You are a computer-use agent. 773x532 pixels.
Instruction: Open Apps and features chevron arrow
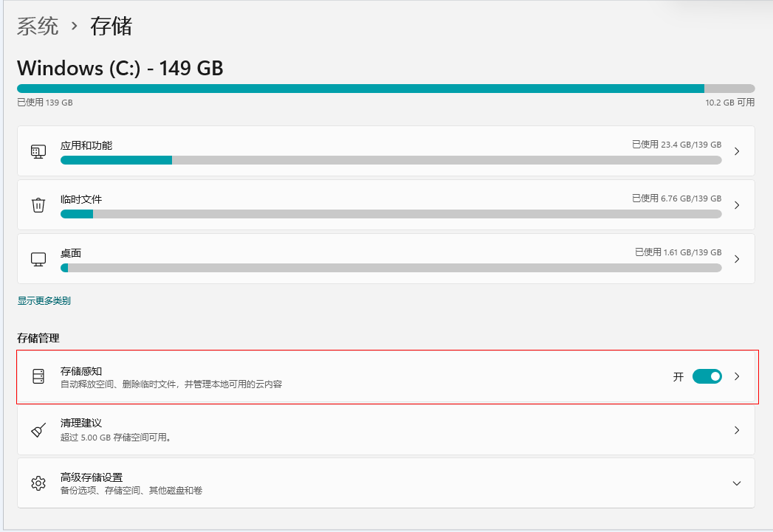[737, 151]
